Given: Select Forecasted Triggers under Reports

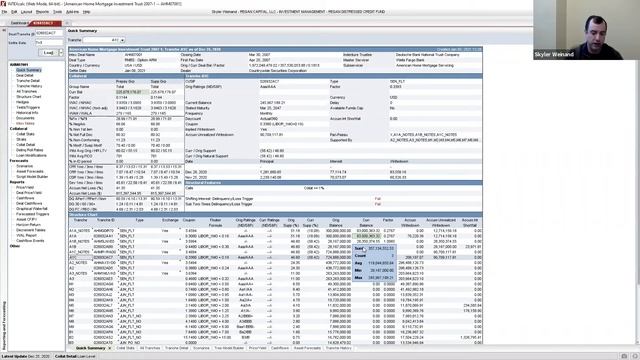Looking at the screenshot, I should 33,214.
